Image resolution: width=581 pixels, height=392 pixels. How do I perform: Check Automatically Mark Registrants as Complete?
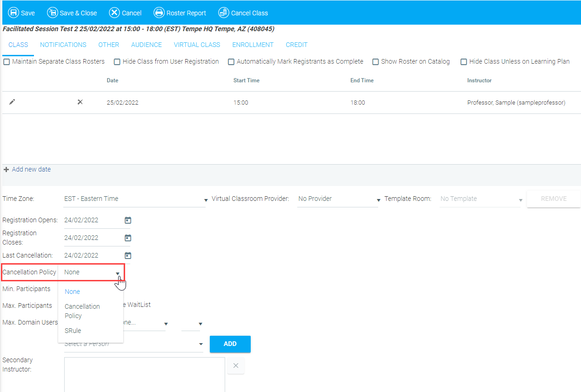tap(231, 62)
